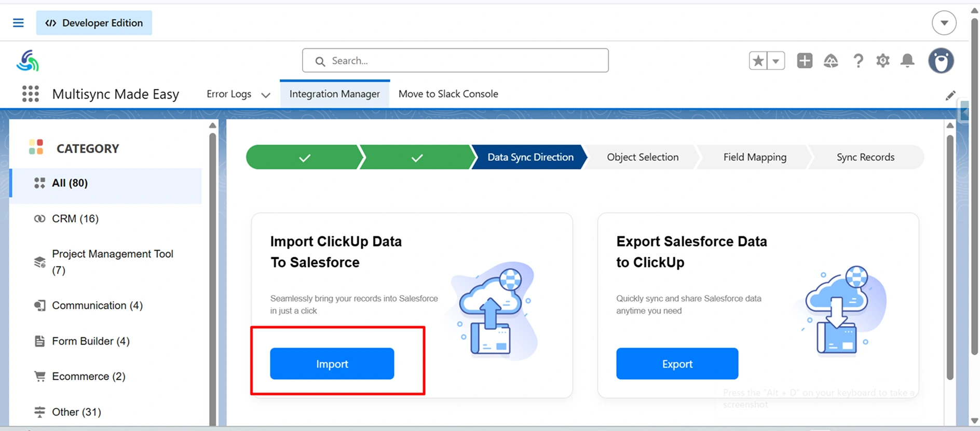Image resolution: width=980 pixels, height=431 pixels.
Task: Jump to the Object Selection step
Action: tap(643, 157)
